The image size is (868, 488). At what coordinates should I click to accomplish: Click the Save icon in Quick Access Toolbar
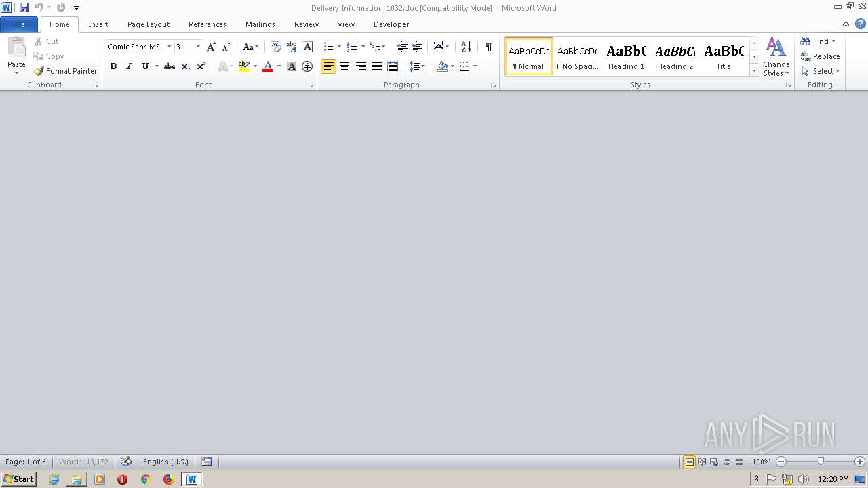click(x=24, y=7)
